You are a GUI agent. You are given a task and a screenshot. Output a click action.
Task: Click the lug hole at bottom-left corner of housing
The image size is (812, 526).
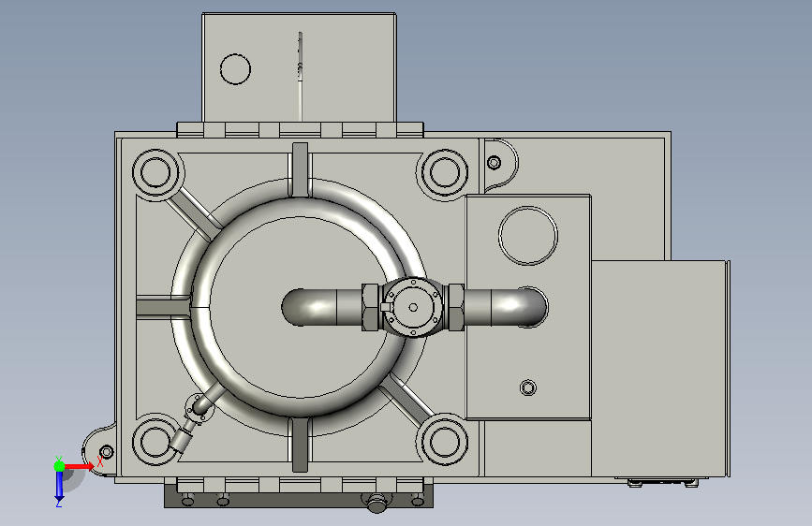pyautogui.click(x=106, y=452)
